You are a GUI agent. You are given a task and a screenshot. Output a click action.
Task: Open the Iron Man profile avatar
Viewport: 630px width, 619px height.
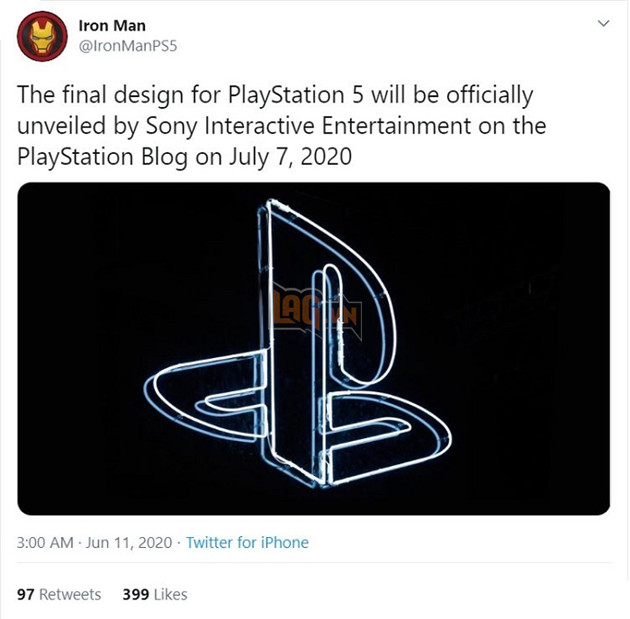(x=42, y=36)
